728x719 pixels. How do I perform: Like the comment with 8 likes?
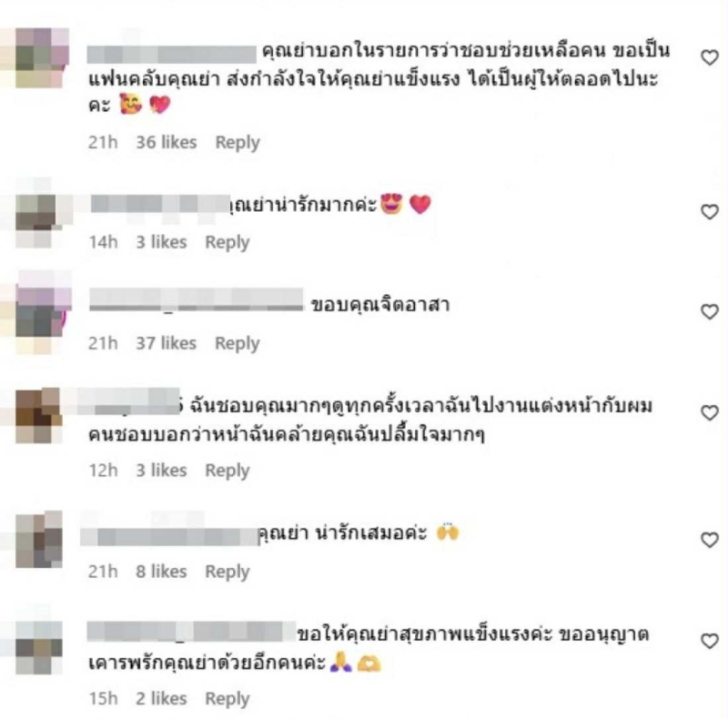point(709,540)
